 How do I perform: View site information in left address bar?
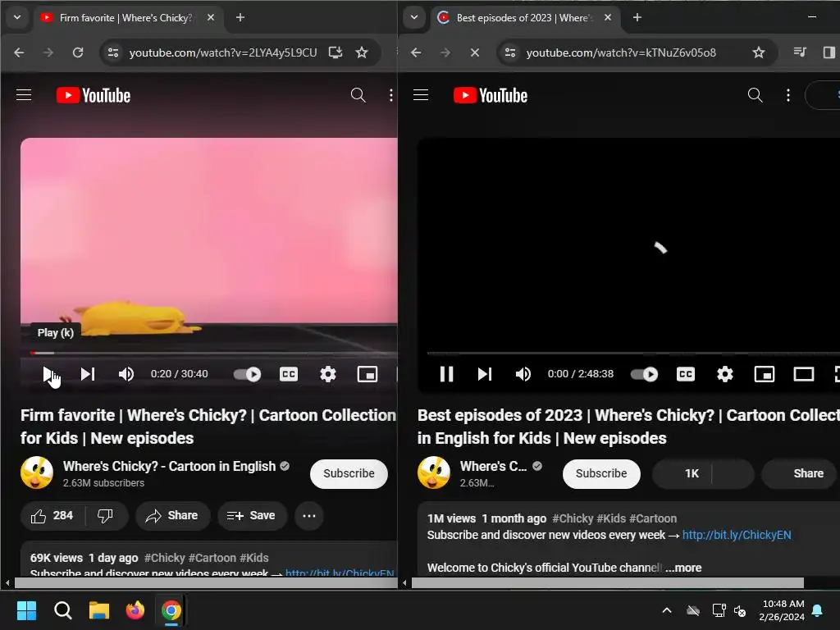pyautogui.click(x=113, y=52)
